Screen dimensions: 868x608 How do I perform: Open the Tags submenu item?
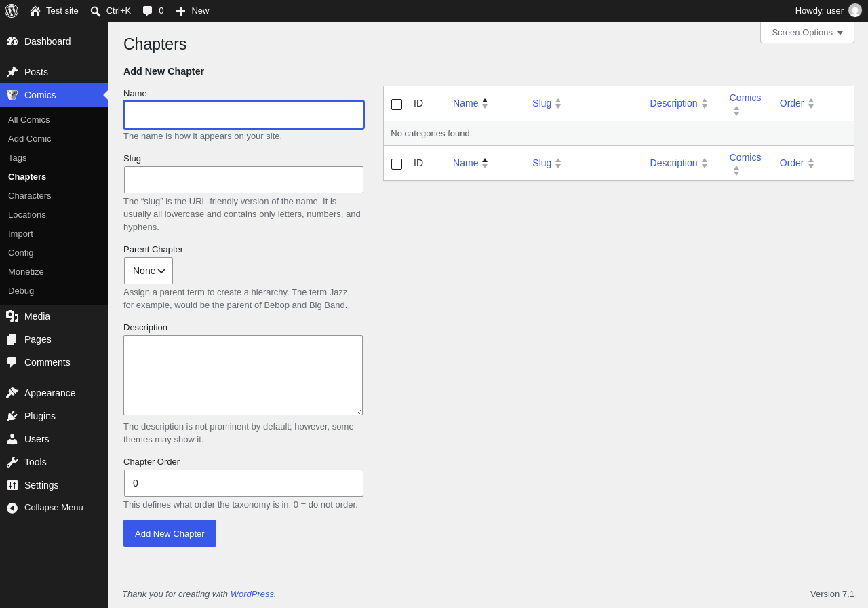[x=54, y=157]
